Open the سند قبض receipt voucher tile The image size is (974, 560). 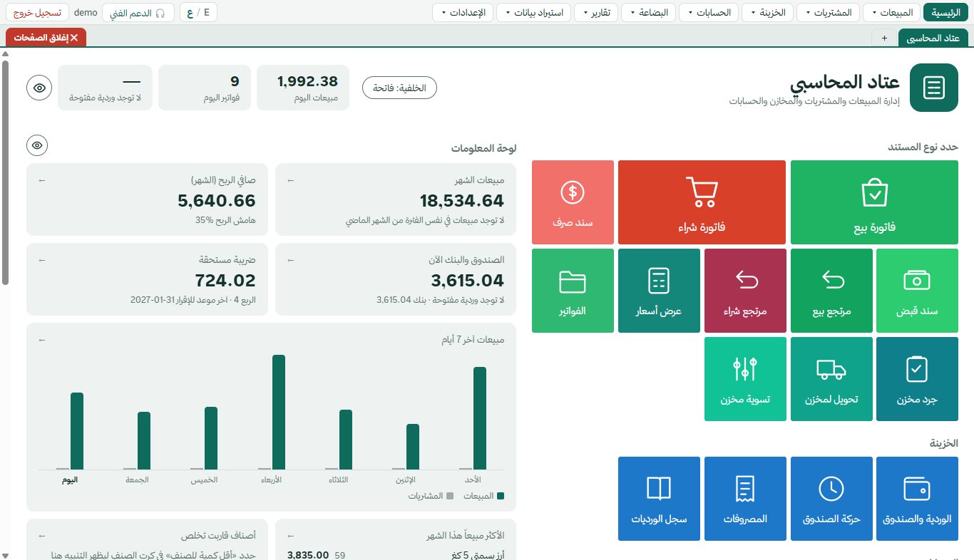pos(917,291)
